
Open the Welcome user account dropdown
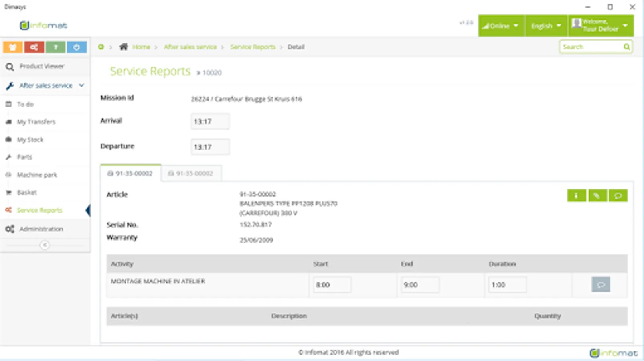point(601,26)
